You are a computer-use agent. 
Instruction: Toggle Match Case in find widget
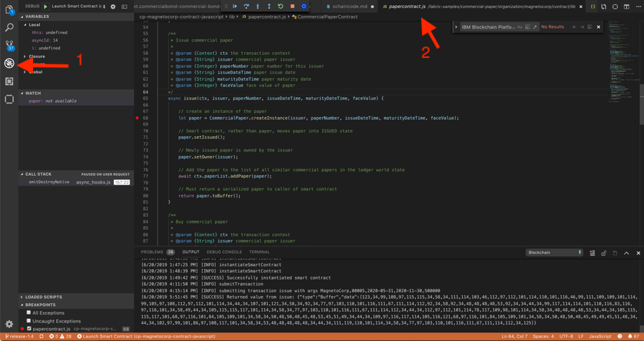[520, 26]
